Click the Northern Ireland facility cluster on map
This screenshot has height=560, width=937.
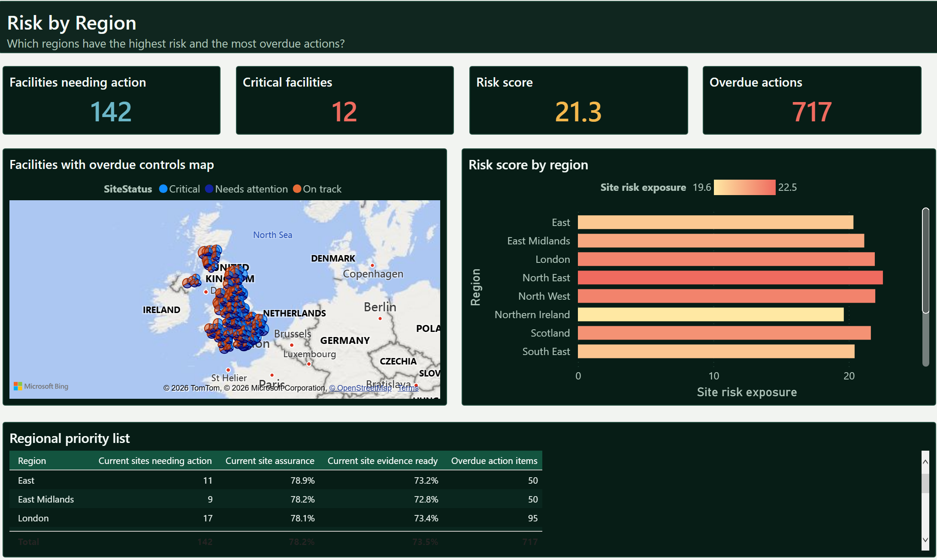pos(192,281)
